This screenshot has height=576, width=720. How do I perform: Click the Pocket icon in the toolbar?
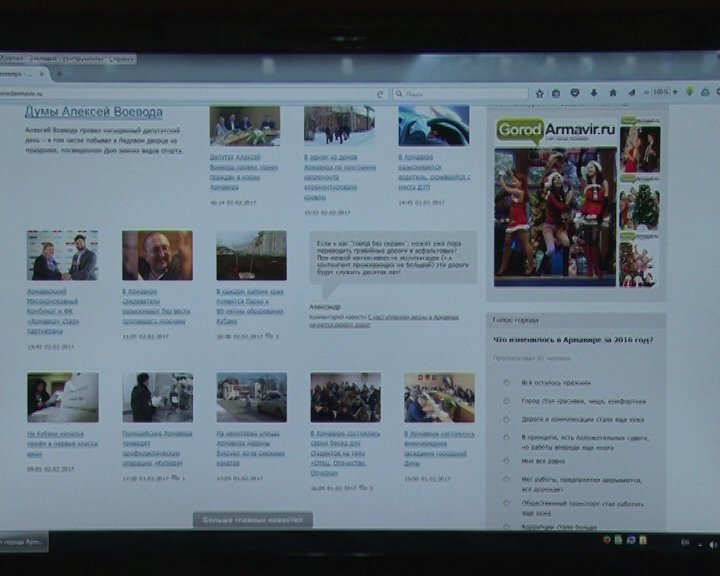[574, 93]
